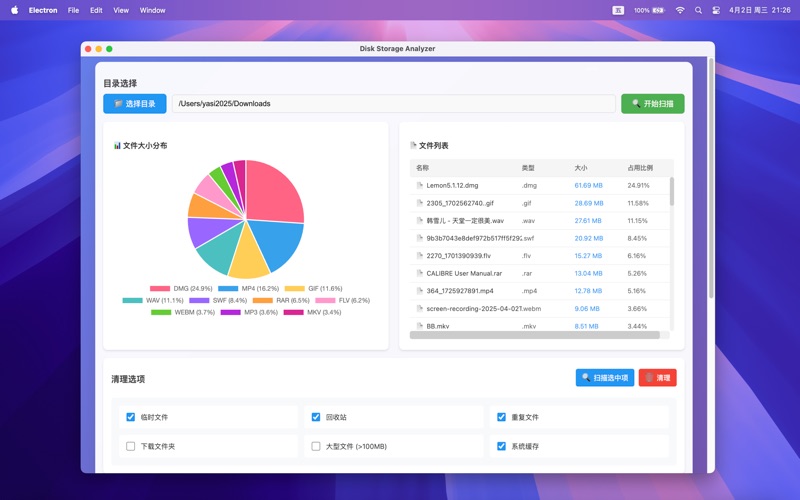Open the Apple menu
This screenshot has width=800, height=500.
pyautogui.click(x=14, y=10)
